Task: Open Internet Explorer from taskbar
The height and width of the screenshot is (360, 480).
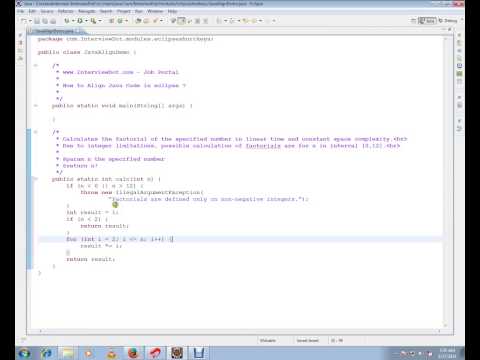Action: click(x=46, y=353)
